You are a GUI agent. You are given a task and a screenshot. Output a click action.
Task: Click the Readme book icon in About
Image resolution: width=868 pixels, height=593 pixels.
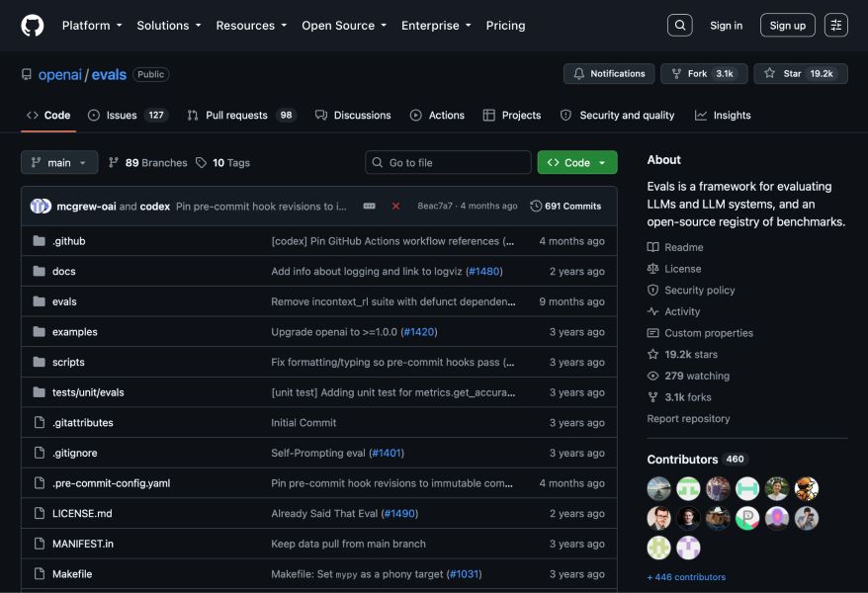tap(652, 247)
